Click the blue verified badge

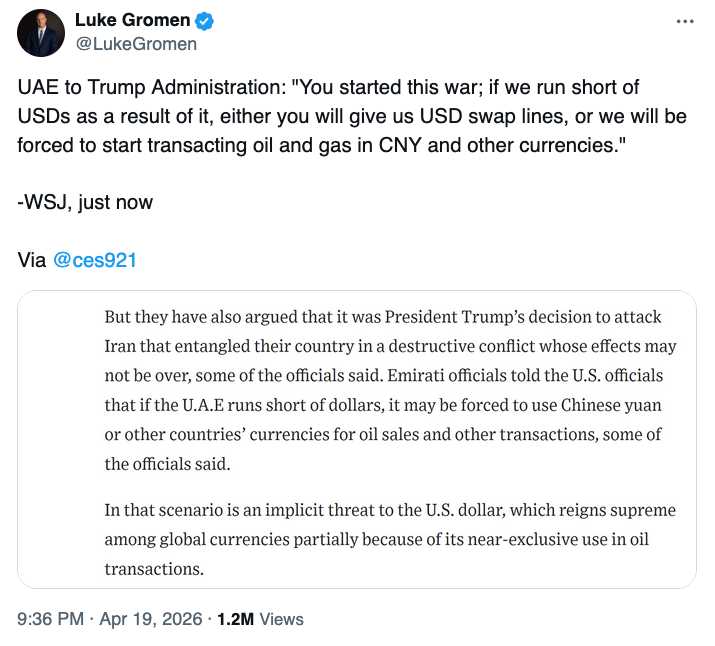point(204,22)
